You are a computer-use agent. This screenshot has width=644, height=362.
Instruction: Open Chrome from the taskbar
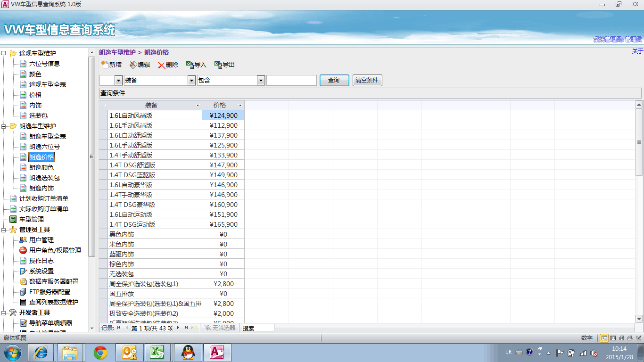pos(99,352)
